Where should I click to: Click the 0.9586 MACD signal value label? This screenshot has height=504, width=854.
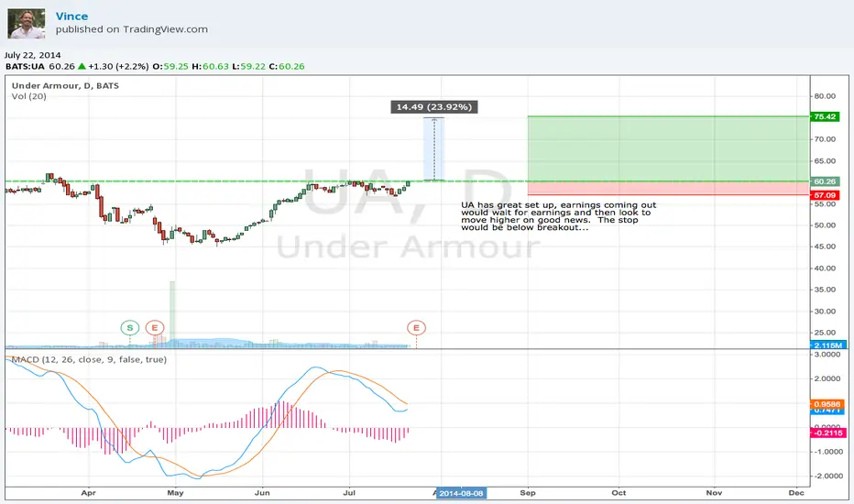click(x=827, y=404)
